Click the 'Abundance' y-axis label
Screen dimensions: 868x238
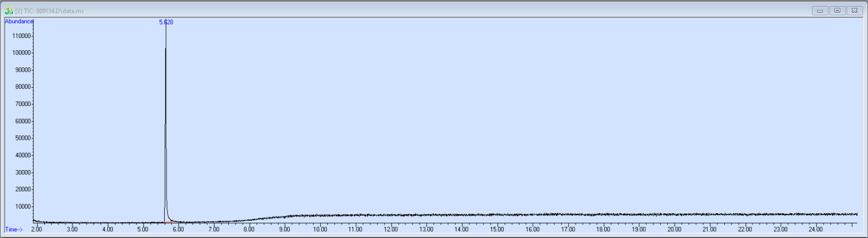(19, 22)
